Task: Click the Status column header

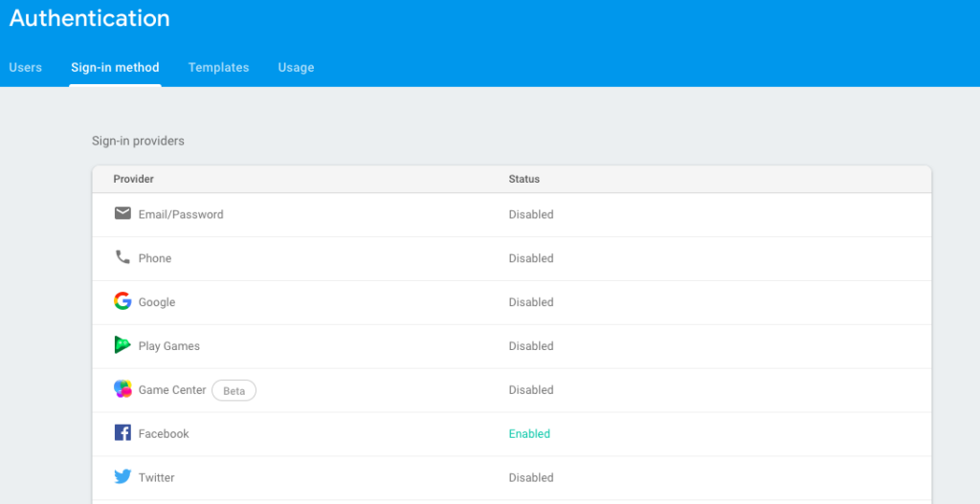Action: (523, 179)
